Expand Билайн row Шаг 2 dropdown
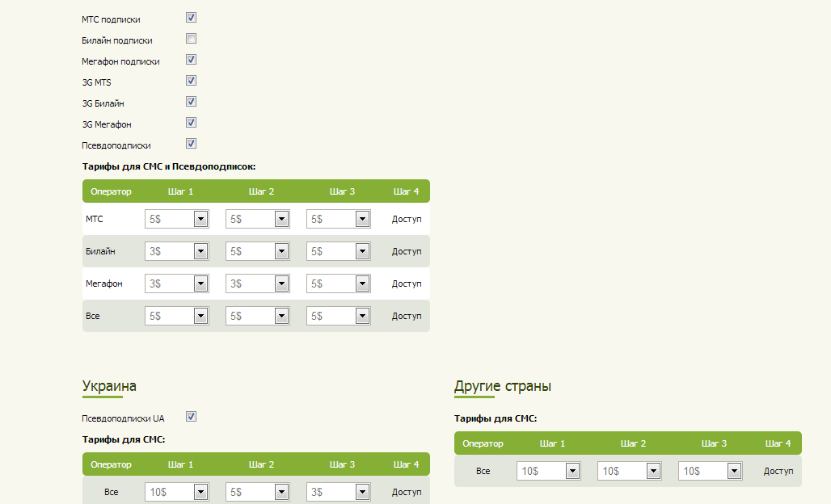The image size is (831, 504). pyautogui.click(x=258, y=251)
